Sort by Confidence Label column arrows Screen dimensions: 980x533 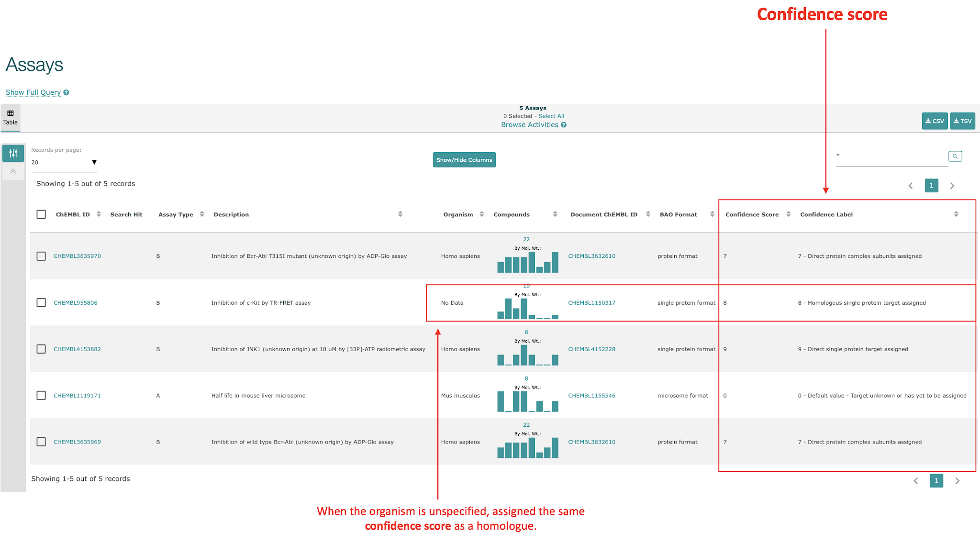pos(956,214)
